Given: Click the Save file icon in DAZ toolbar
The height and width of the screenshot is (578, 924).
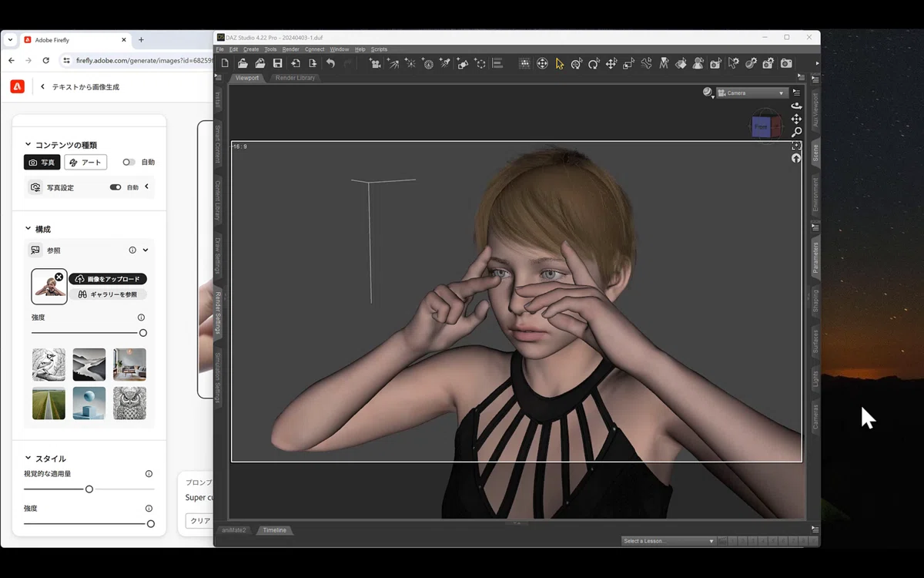Looking at the screenshot, I should pyautogui.click(x=277, y=63).
